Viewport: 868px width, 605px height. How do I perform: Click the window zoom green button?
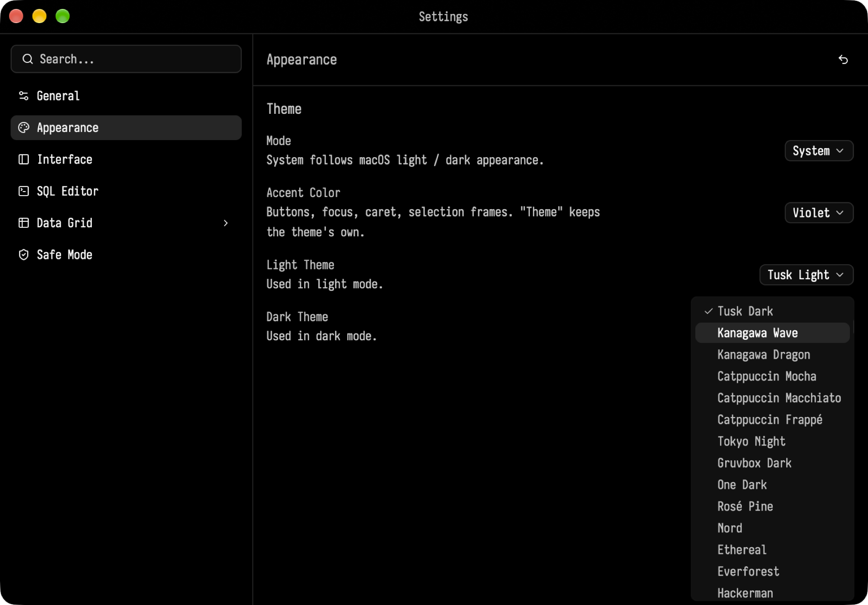62,16
